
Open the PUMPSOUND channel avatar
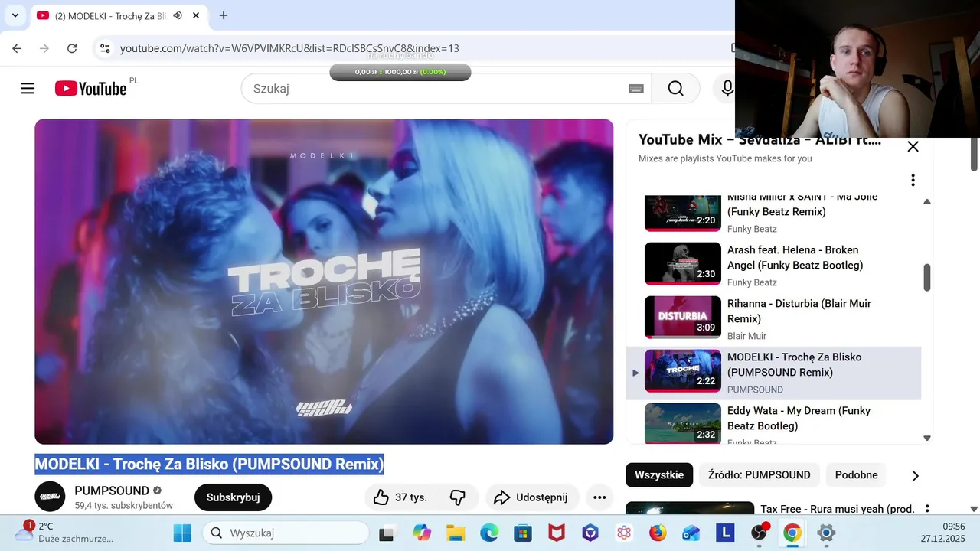50,497
